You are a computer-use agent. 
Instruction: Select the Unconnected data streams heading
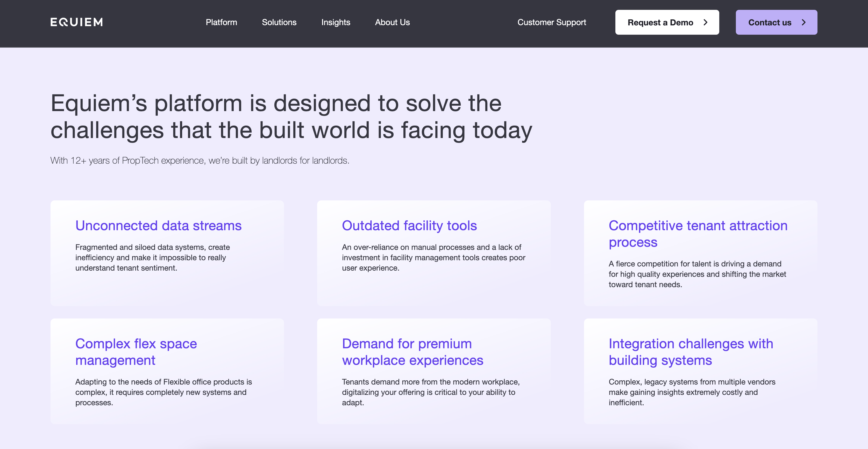[158, 225]
